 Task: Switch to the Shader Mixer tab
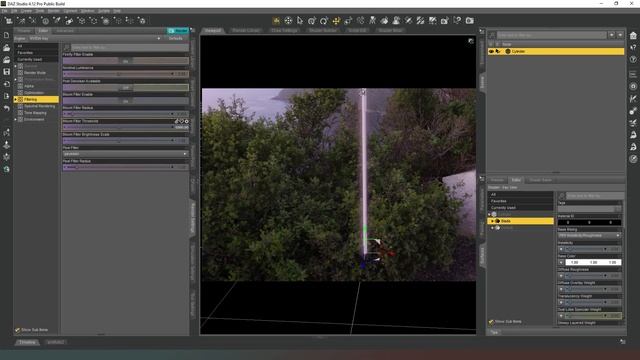pos(391,31)
